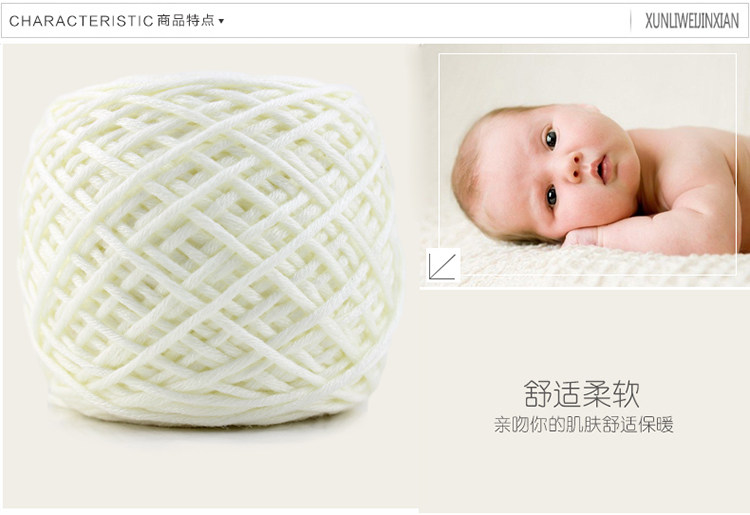Click the 舒适柔软 headline
Viewport: 750px width, 515px height.
[x=581, y=394]
